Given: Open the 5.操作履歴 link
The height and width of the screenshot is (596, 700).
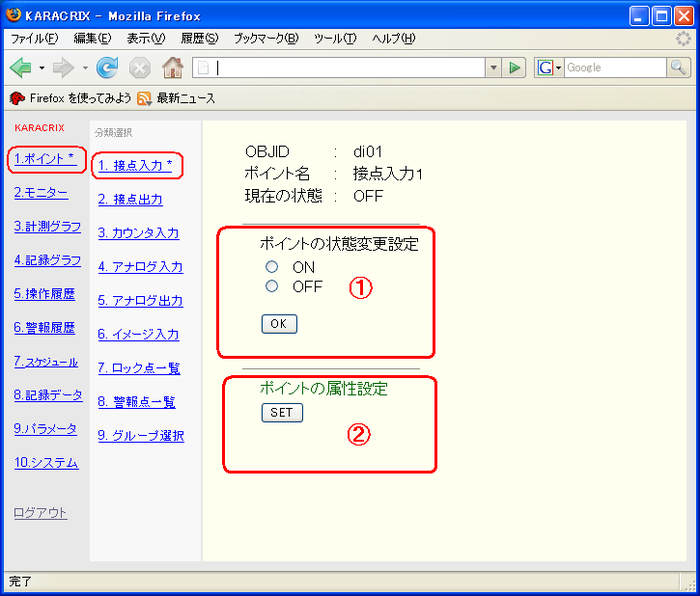Looking at the screenshot, I should [x=44, y=294].
